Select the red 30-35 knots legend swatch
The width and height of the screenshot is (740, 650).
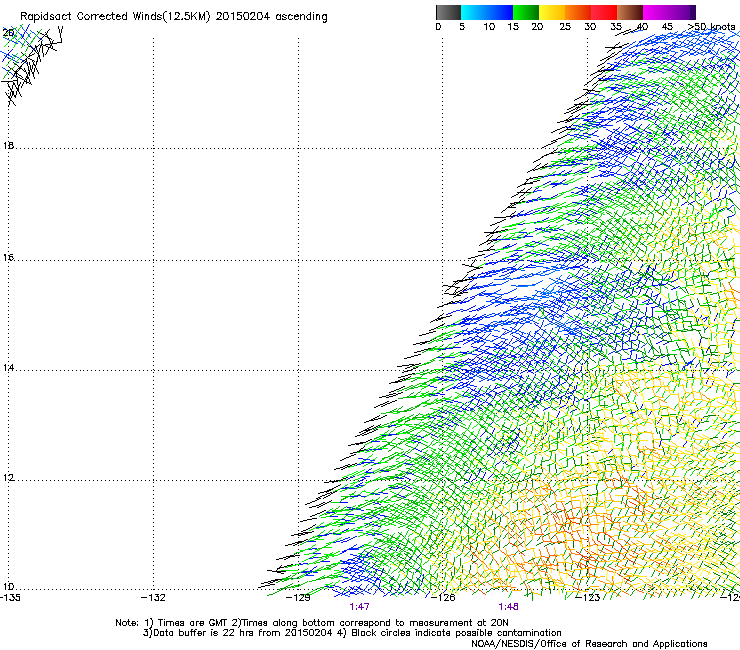pos(604,12)
